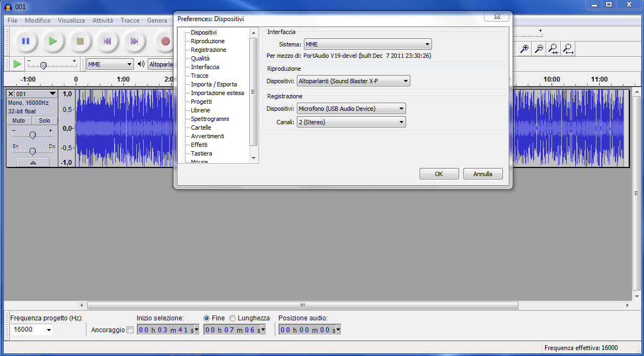
Task: Open the Sistema dropdown in Interfaccia
Action: click(367, 44)
